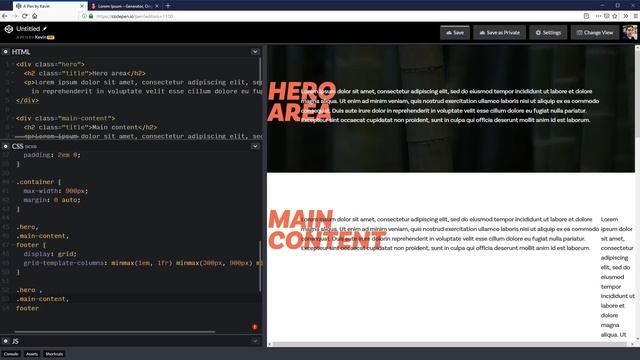The height and width of the screenshot is (360, 640).
Task: Click last CSS line reading 'footer'
Action: [x=27, y=308]
